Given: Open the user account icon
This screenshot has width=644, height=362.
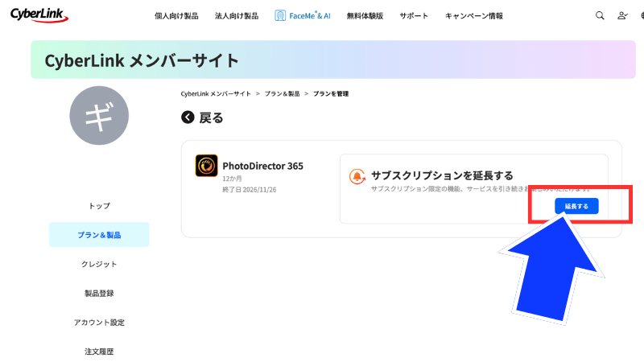Looking at the screenshot, I should click(622, 15).
